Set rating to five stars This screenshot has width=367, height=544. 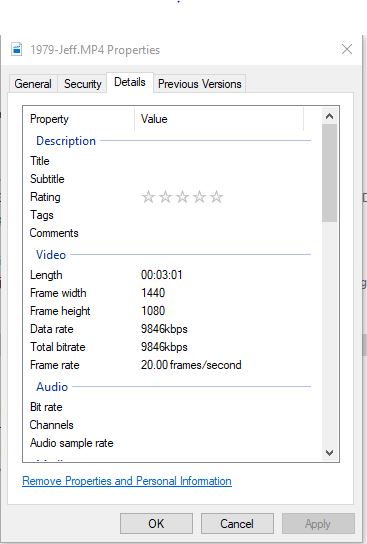click(216, 197)
